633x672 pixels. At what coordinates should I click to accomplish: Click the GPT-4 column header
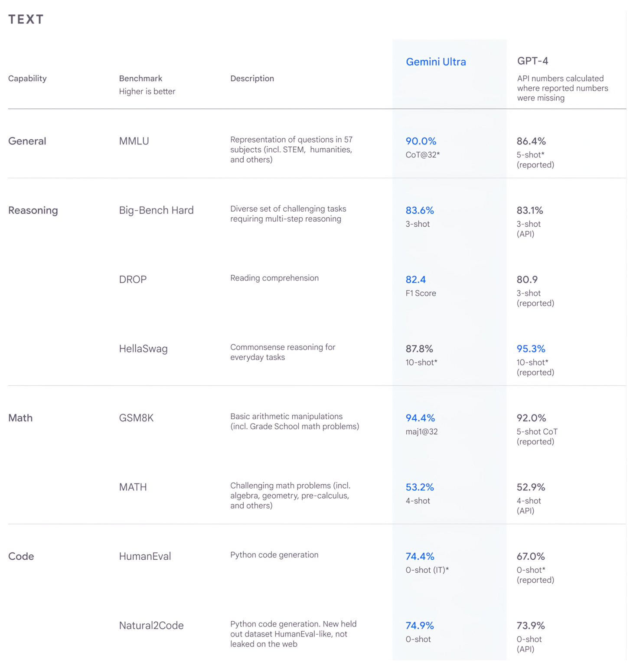tap(532, 61)
